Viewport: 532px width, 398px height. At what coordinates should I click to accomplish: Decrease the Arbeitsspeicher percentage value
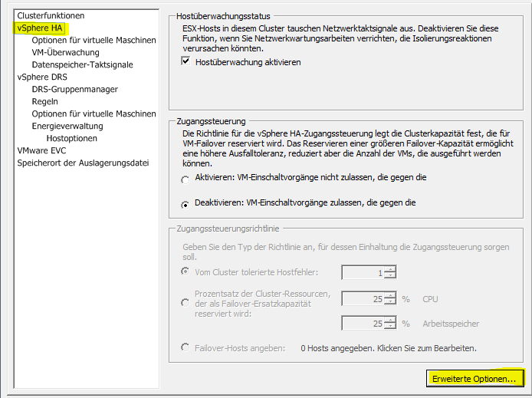point(390,326)
